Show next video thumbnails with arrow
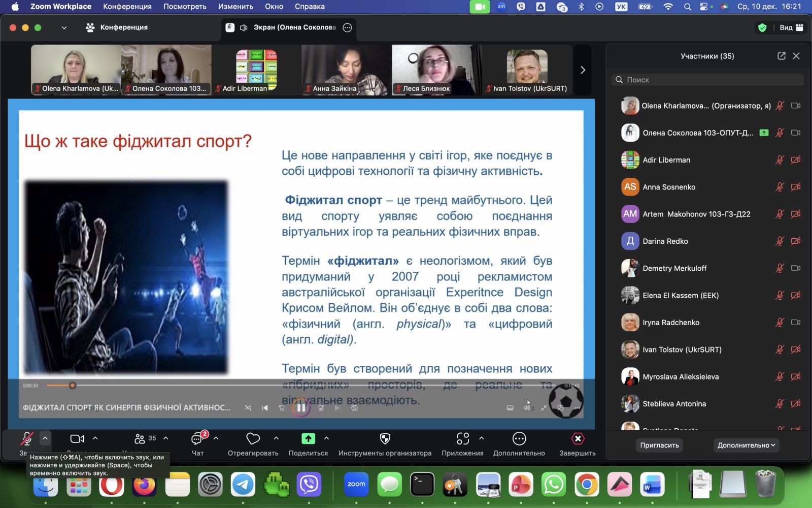This screenshot has width=812, height=508. (x=583, y=70)
